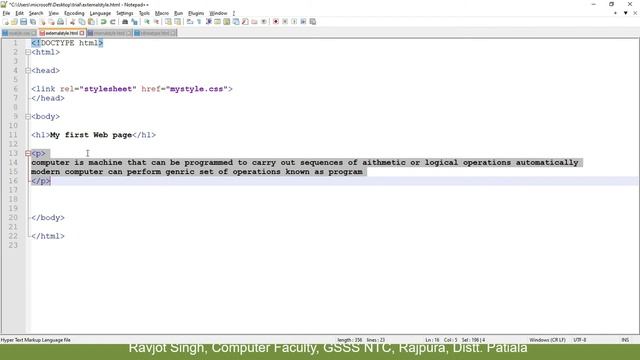Viewport: 640px width, 360px height.
Task: Click the Print toolbar icon
Action: point(60,22)
